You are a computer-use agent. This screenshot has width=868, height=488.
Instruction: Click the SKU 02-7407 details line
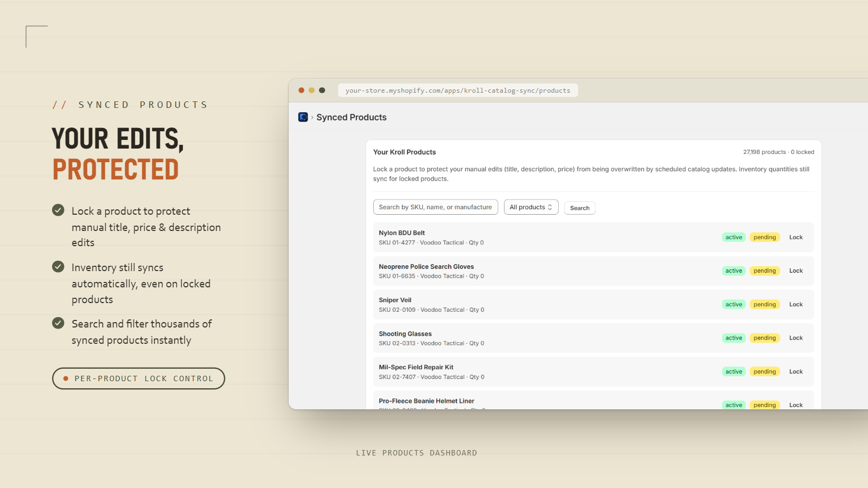[x=431, y=377]
